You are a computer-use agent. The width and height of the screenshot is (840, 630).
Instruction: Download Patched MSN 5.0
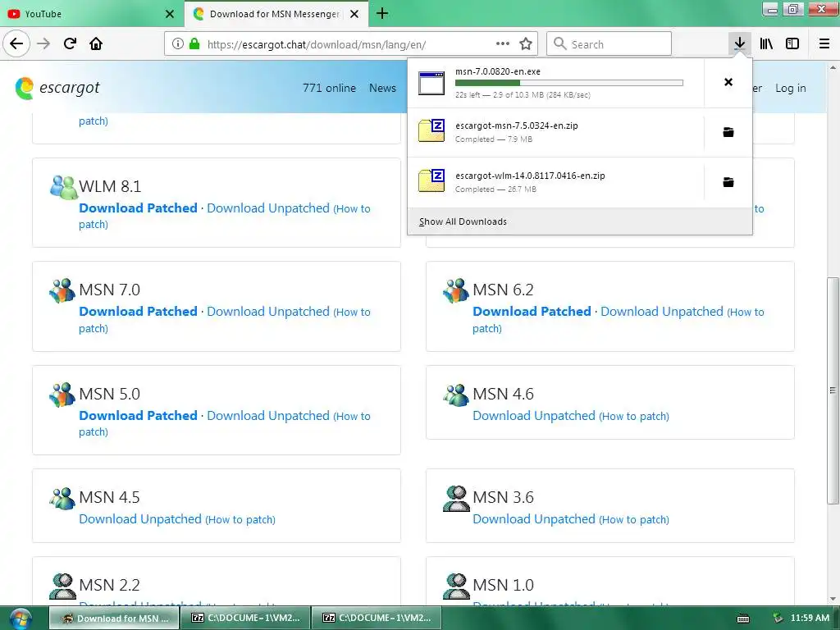tap(138, 415)
